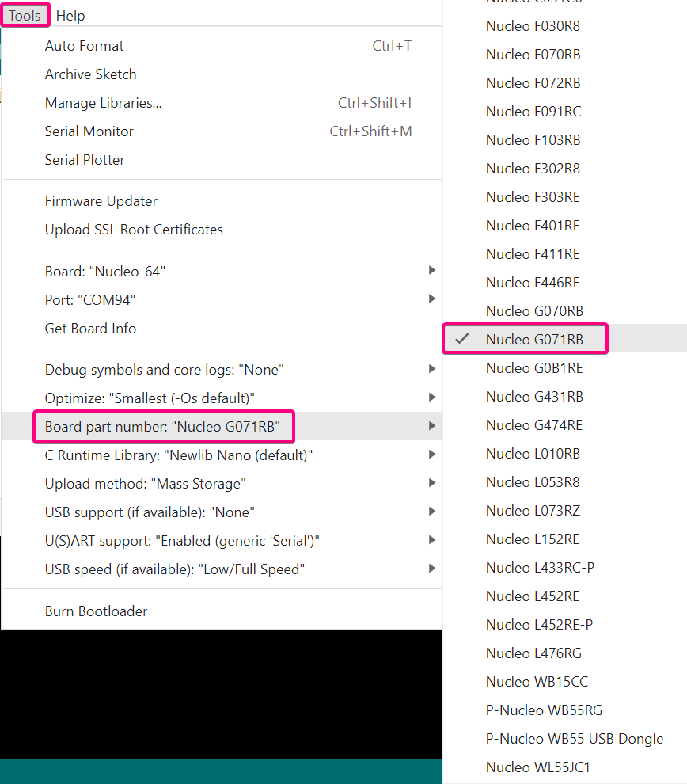Viewport: 687px width, 784px height.
Task: Open Firmware Updater
Action: tap(222, 201)
